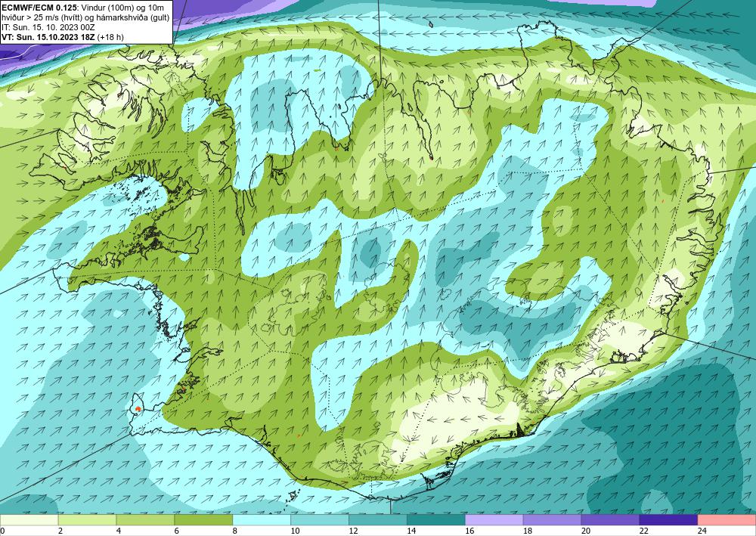Click the pink above-24 m/s legend swatch
The image size is (756, 536).
tap(727, 520)
